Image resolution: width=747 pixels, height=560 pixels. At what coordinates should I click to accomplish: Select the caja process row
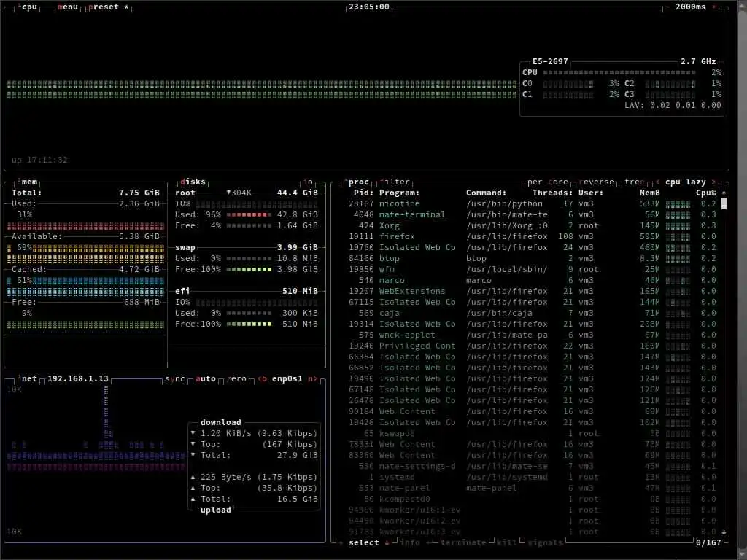click(x=528, y=314)
